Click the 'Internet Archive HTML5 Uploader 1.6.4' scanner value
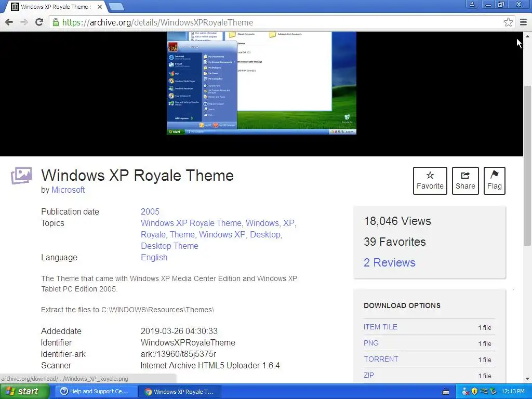The image size is (532, 399). 210,366
